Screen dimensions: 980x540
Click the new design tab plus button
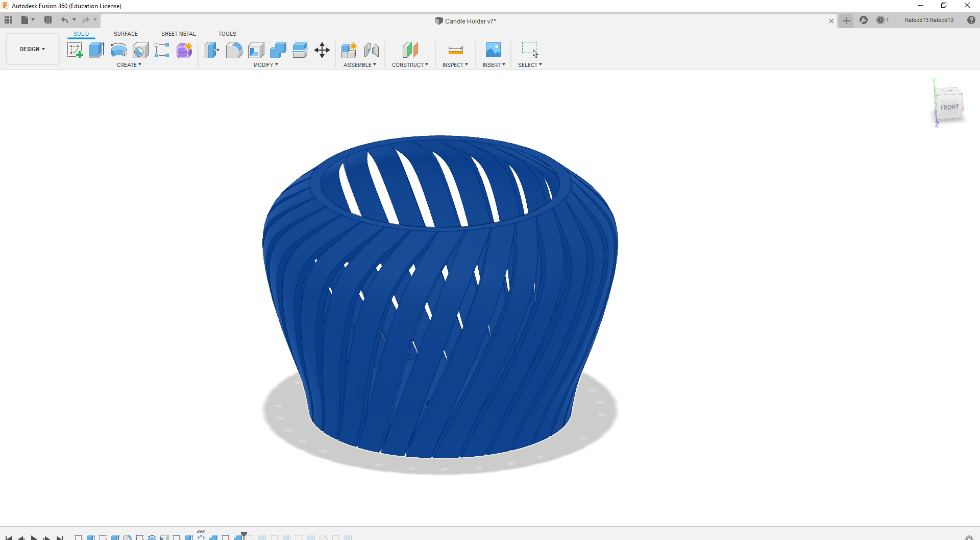846,21
